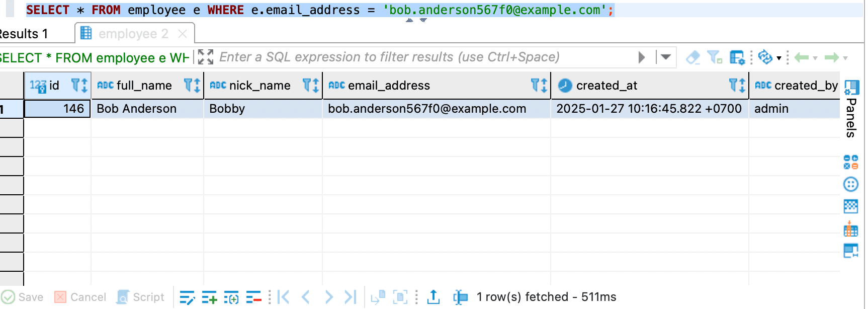Click the circular dots panel icon
Viewport: 868px width, 309px height.
(x=851, y=185)
